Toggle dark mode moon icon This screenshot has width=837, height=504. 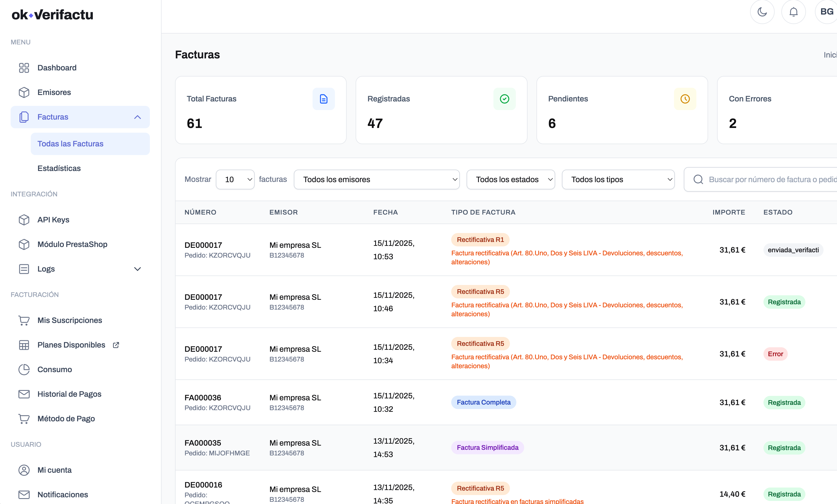pyautogui.click(x=762, y=12)
